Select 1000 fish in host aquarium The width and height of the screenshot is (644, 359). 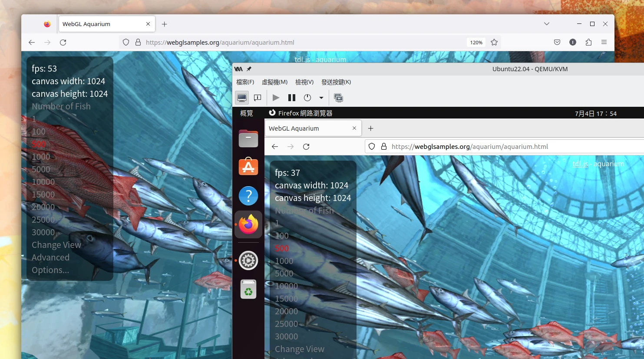(41, 157)
